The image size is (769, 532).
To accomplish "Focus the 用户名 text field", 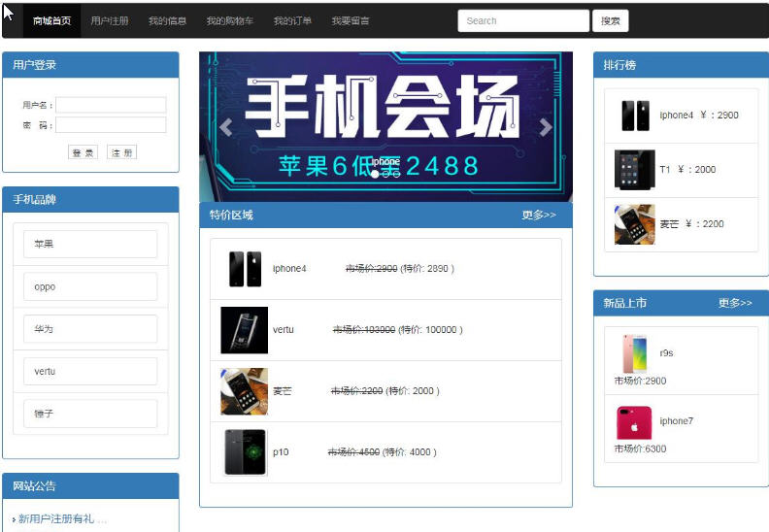I will pos(111,105).
